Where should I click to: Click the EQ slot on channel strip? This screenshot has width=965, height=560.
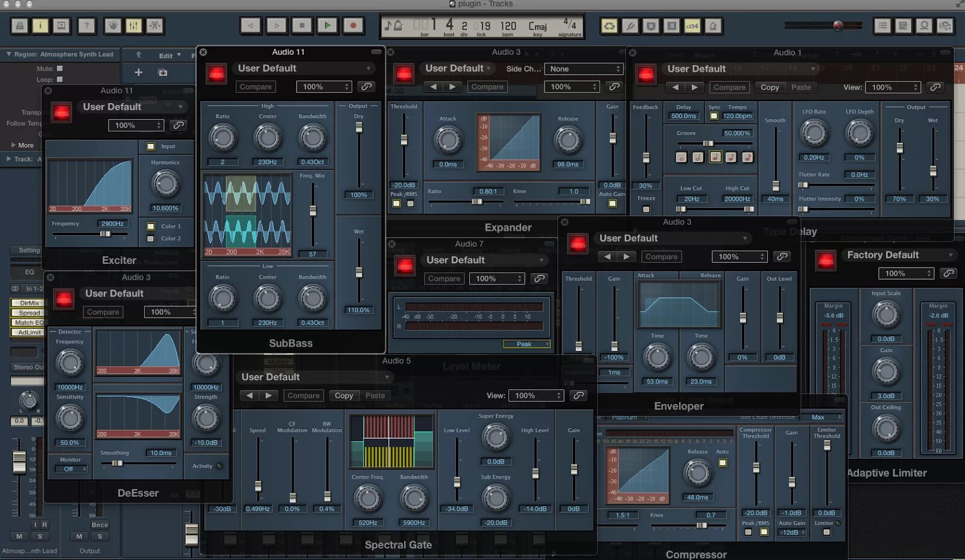pos(29,272)
